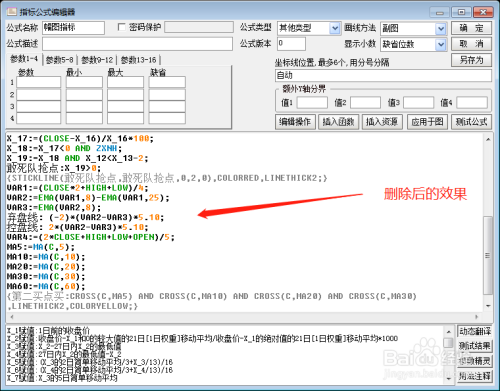Image resolution: width=500 pixels, height=391 pixels.
Task: Switch to the 参数9-12 tab
Action: tap(97, 60)
